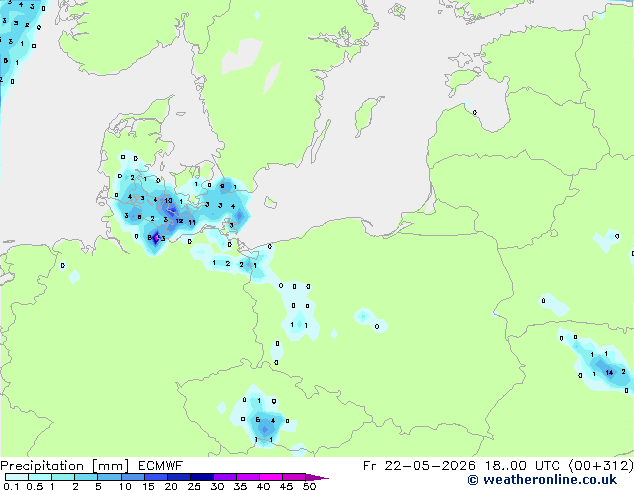Image resolution: width=634 pixels, height=490 pixels.
Task: Click the legend label '30'
Action: tap(217, 486)
